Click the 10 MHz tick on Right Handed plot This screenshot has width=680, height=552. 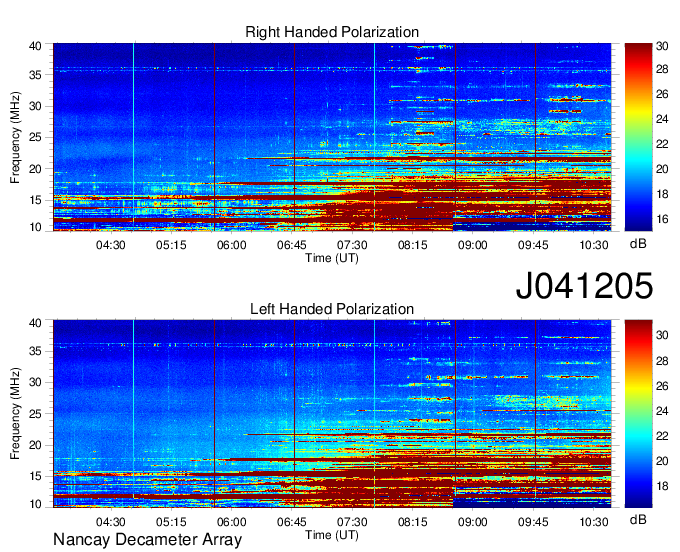[35, 227]
